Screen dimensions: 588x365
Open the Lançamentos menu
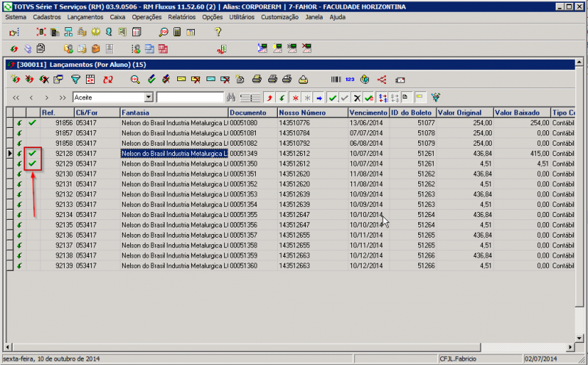click(x=85, y=15)
